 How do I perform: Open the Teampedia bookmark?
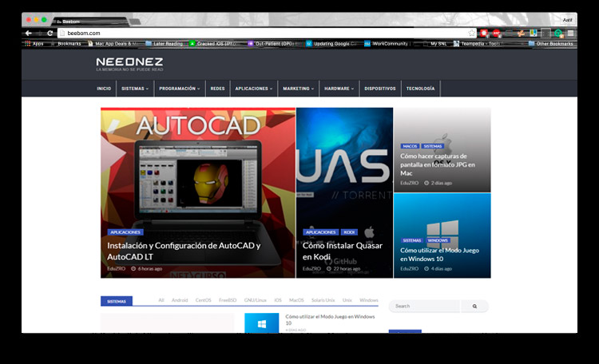tap(477, 44)
